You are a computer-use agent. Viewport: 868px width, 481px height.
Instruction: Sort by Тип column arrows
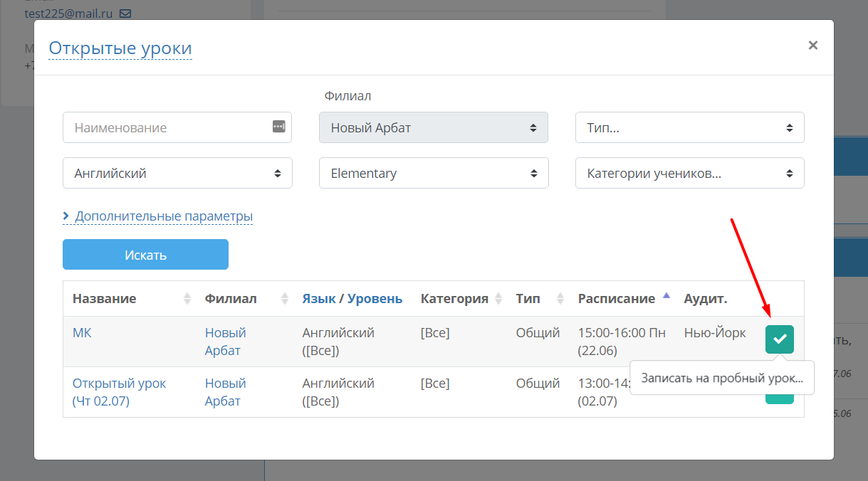click(560, 299)
